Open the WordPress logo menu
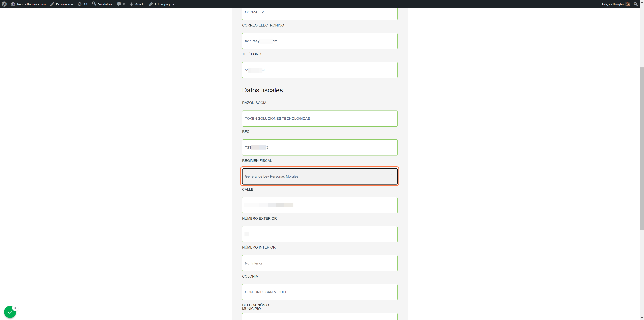The width and height of the screenshot is (644, 320). point(4,4)
